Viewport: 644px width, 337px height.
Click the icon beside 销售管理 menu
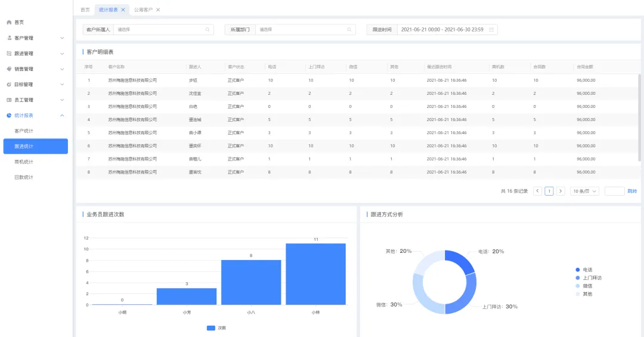(x=9, y=69)
